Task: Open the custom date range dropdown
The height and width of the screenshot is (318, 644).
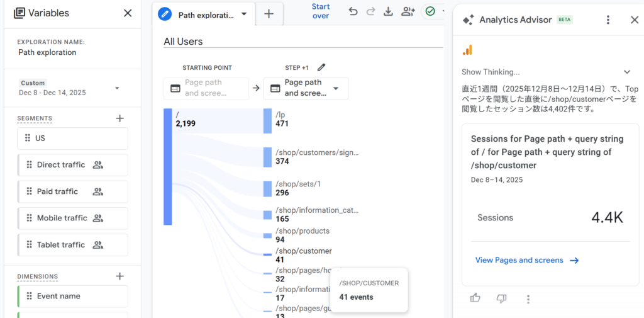Action: pos(117,88)
